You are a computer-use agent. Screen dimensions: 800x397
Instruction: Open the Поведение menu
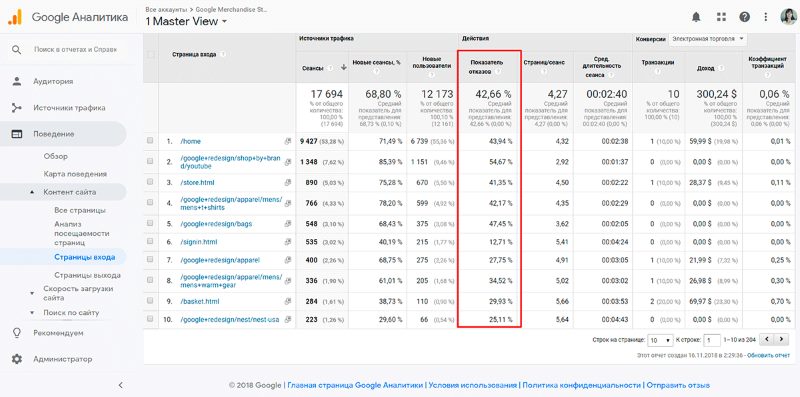[54, 134]
